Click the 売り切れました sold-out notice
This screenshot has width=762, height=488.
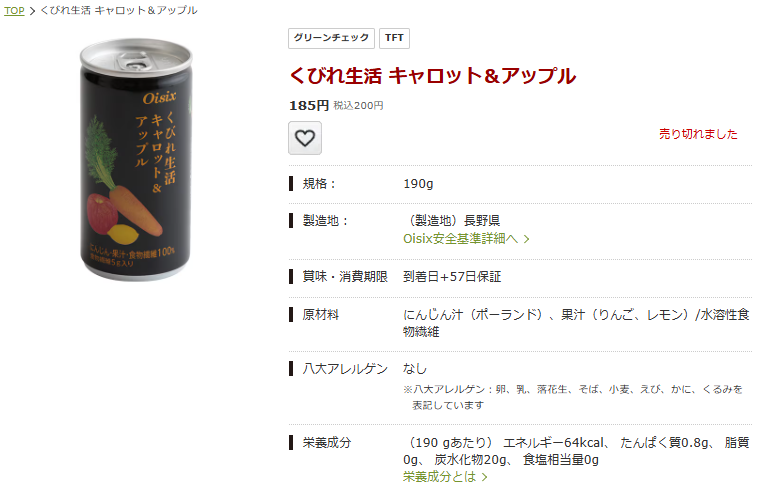698,134
